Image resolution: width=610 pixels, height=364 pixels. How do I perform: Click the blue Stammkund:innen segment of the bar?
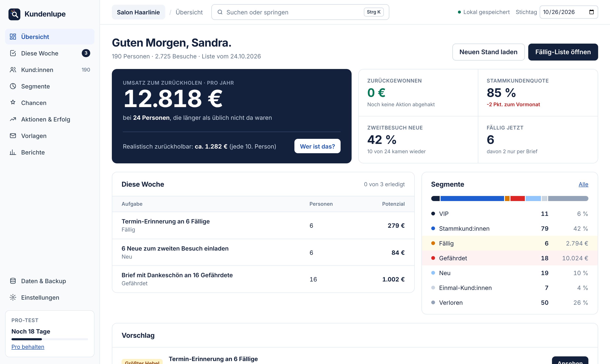click(472, 199)
